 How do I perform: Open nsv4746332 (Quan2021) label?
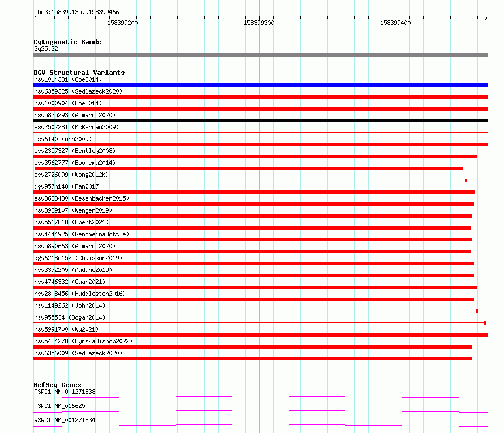pyautogui.click(x=70, y=282)
